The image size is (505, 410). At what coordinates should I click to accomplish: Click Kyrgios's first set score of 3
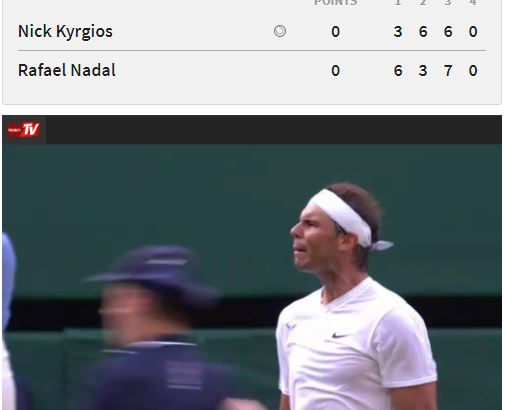point(398,32)
